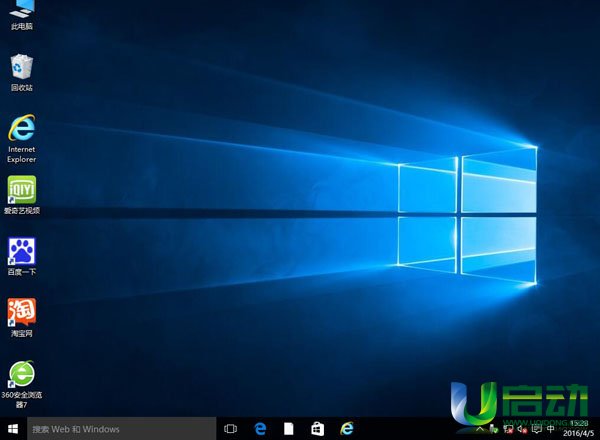Open the Windows Store taskbar icon

tap(318, 429)
